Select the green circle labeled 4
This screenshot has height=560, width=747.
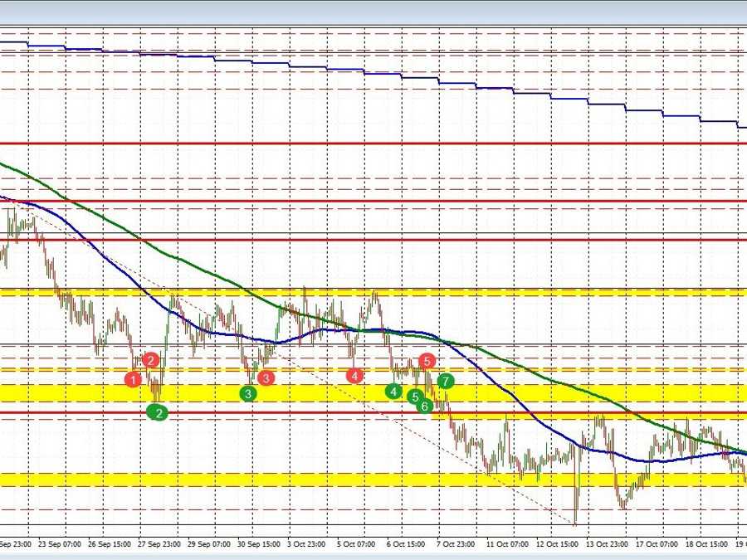pos(393,391)
